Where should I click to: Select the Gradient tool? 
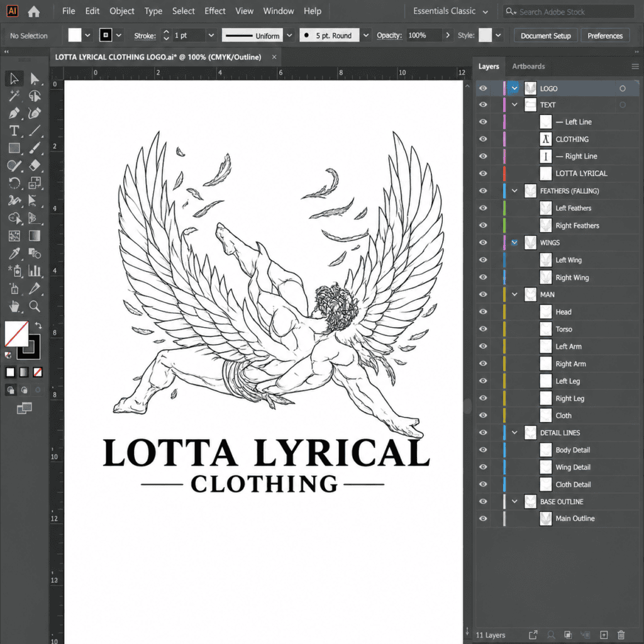point(35,236)
